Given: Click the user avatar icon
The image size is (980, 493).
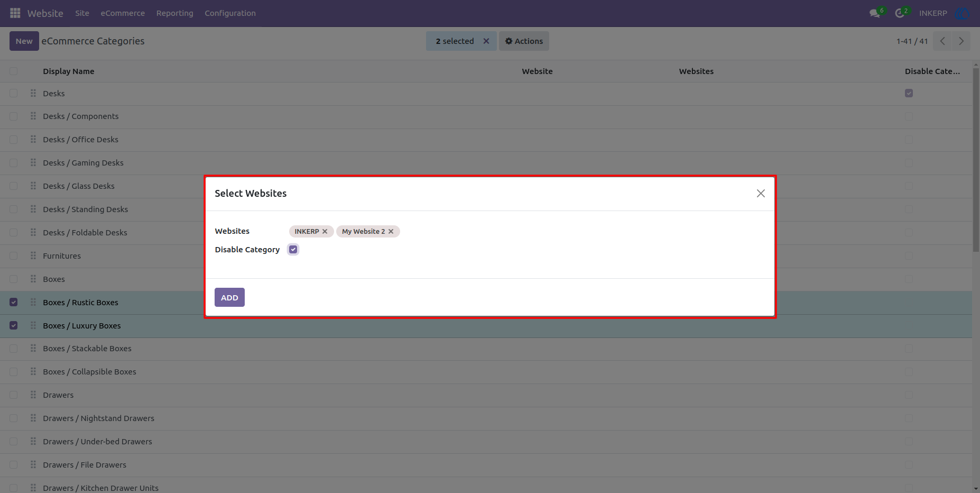Looking at the screenshot, I should pyautogui.click(x=963, y=13).
